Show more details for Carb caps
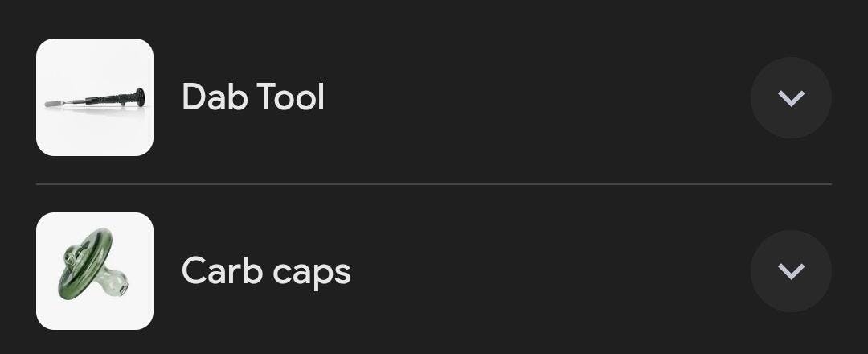The width and height of the screenshot is (868, 354). point(791,271)
